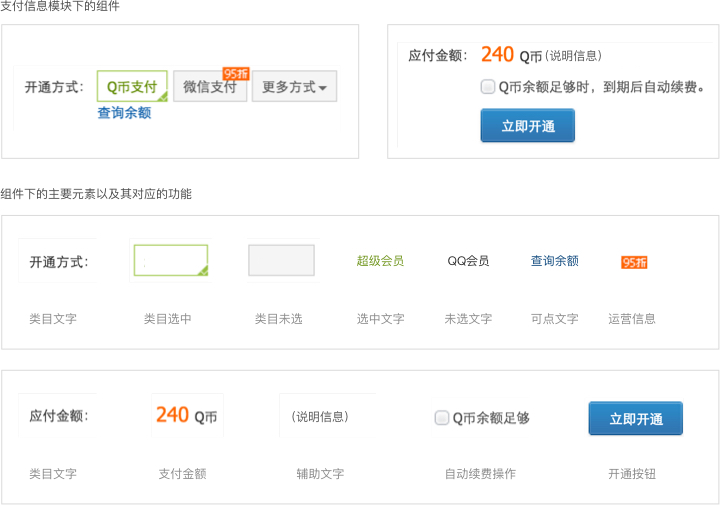Click the 查询余额 link under Q币支付
The image size is (720, 505).
tap(124, 113)
